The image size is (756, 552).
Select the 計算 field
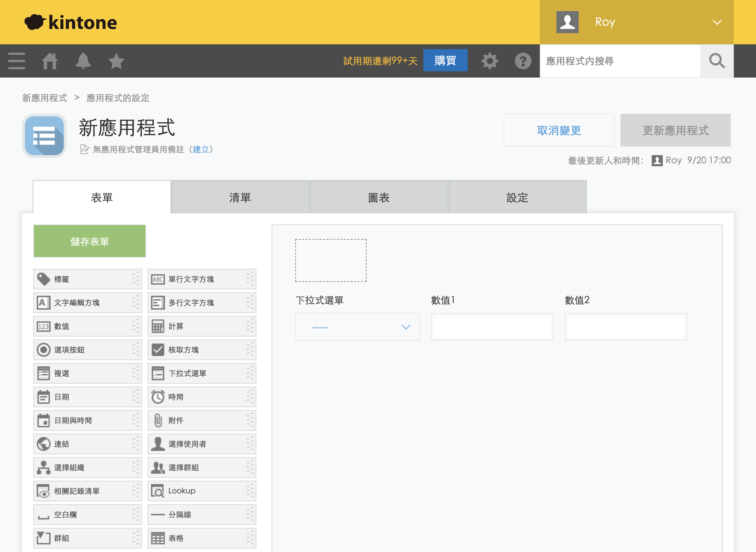pos(202,326)
